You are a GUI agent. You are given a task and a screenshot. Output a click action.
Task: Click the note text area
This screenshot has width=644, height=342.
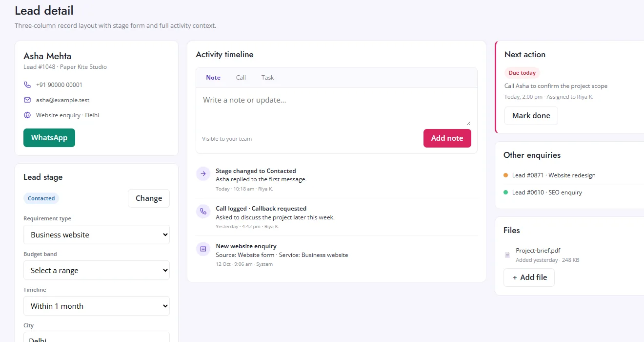click(337, 107)
